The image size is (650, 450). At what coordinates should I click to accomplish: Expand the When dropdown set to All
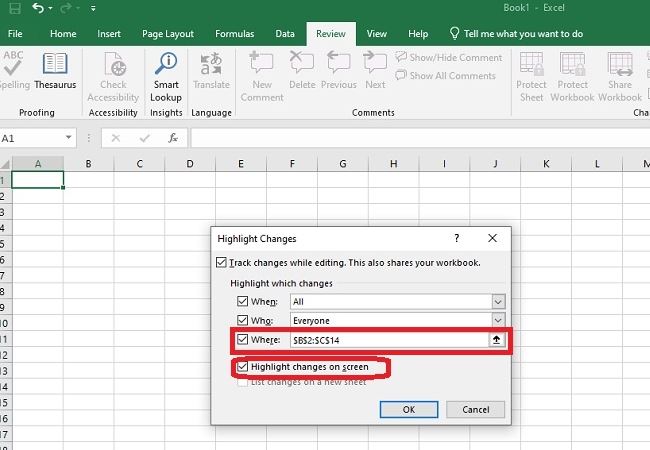pyautogui.click(x=498, y=301)
